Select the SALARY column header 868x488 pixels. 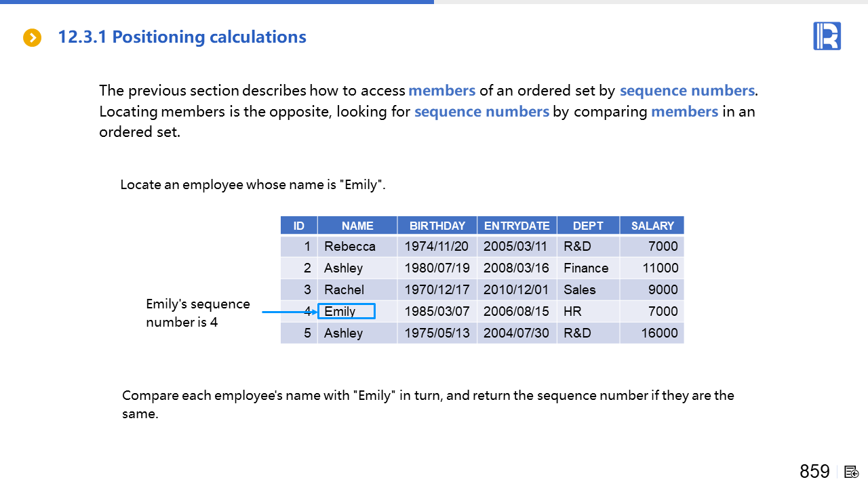pos(652,226)
